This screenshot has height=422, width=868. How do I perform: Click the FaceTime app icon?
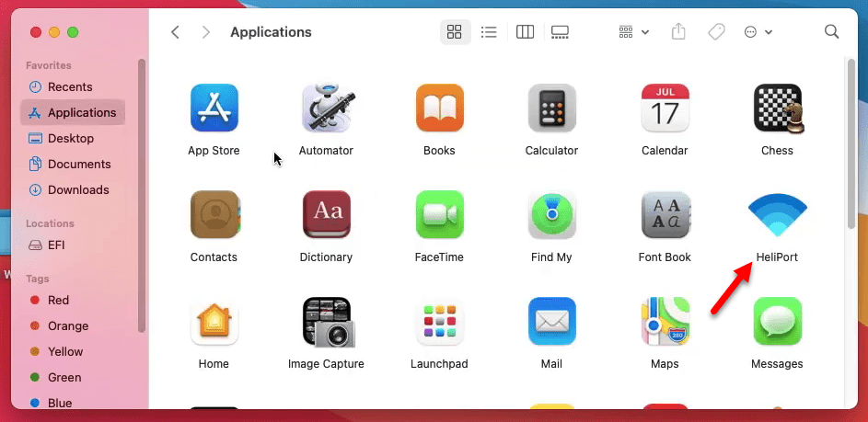coord(439,214)
